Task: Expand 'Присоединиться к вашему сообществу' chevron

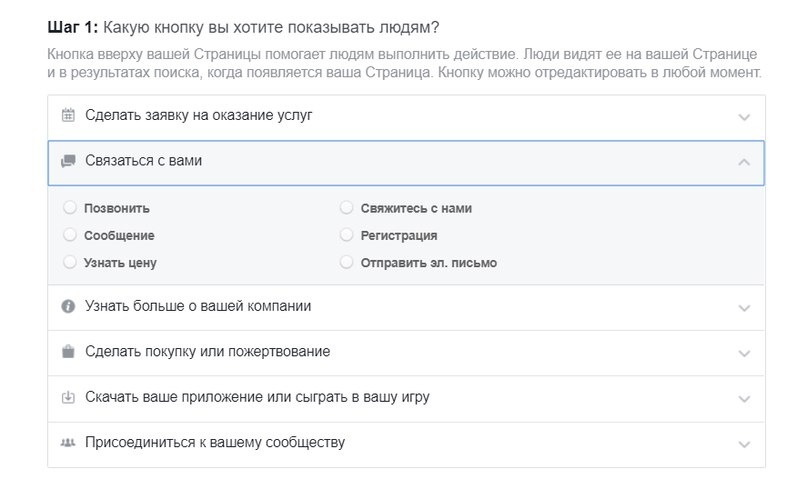Action: [x=743, y=444]
